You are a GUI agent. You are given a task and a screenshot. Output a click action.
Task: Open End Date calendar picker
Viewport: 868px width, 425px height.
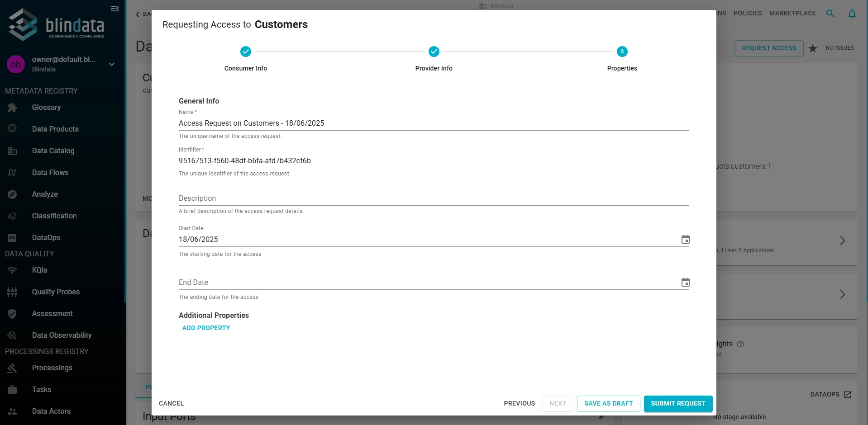coord(685,282)
